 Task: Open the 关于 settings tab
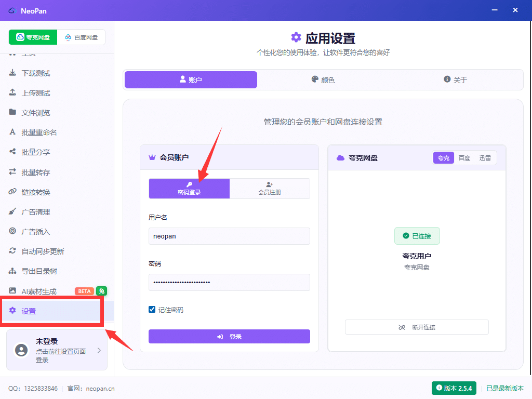pos(456,80)
